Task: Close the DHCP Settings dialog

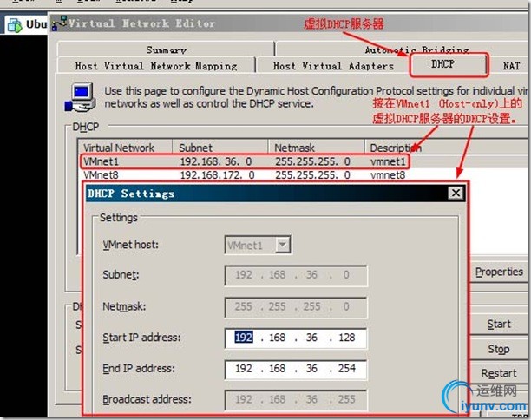Action: click(456, 193)
